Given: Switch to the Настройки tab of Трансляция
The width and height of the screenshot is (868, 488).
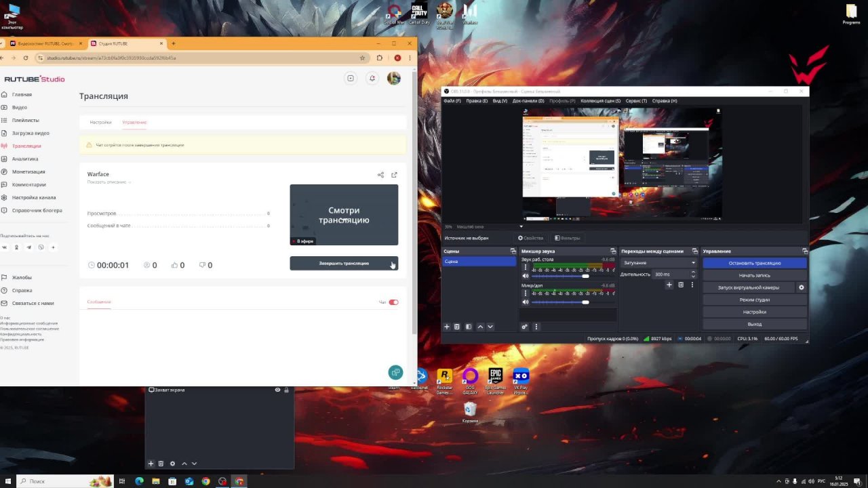Looking at the screenshot, I should tap(100, 122).
